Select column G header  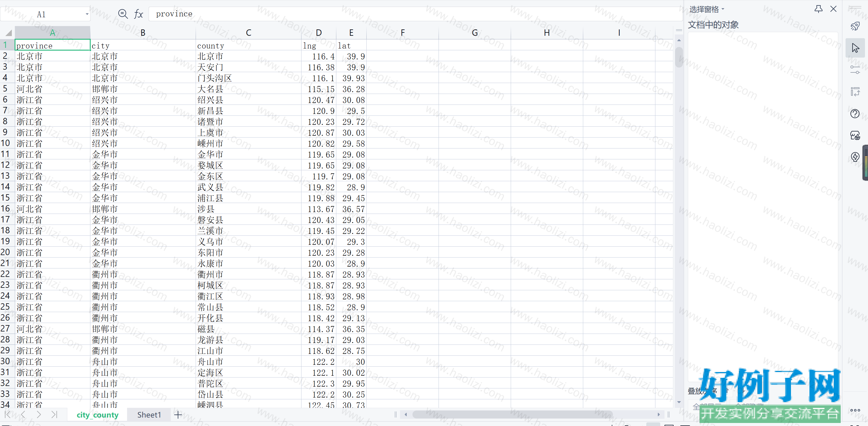(x=475, y=33)
